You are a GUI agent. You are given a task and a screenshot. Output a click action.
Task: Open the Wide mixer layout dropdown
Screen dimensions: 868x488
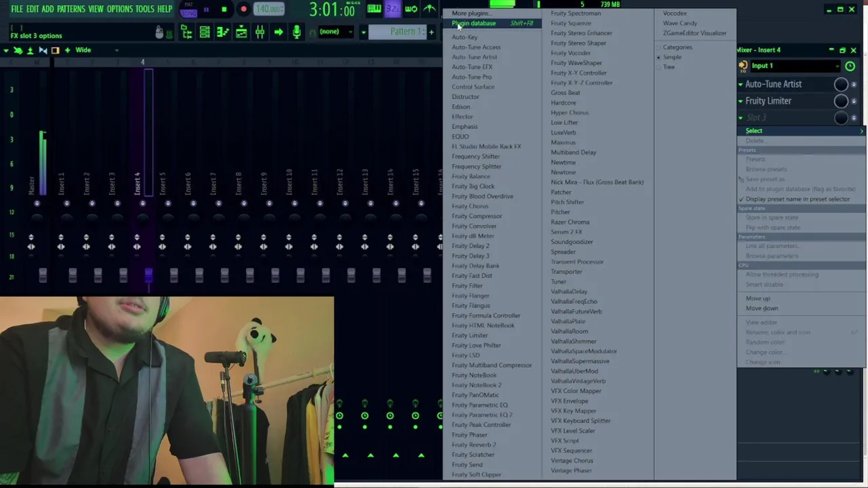[97, 50]
